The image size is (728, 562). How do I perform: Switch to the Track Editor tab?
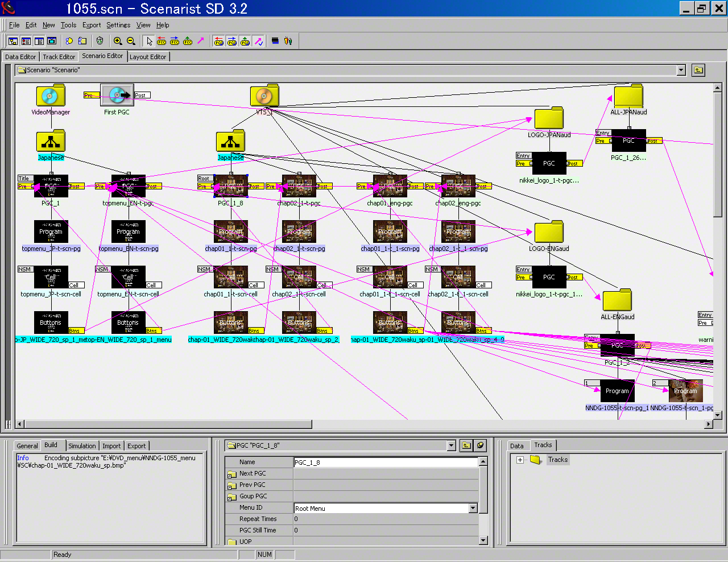(59, 57)
